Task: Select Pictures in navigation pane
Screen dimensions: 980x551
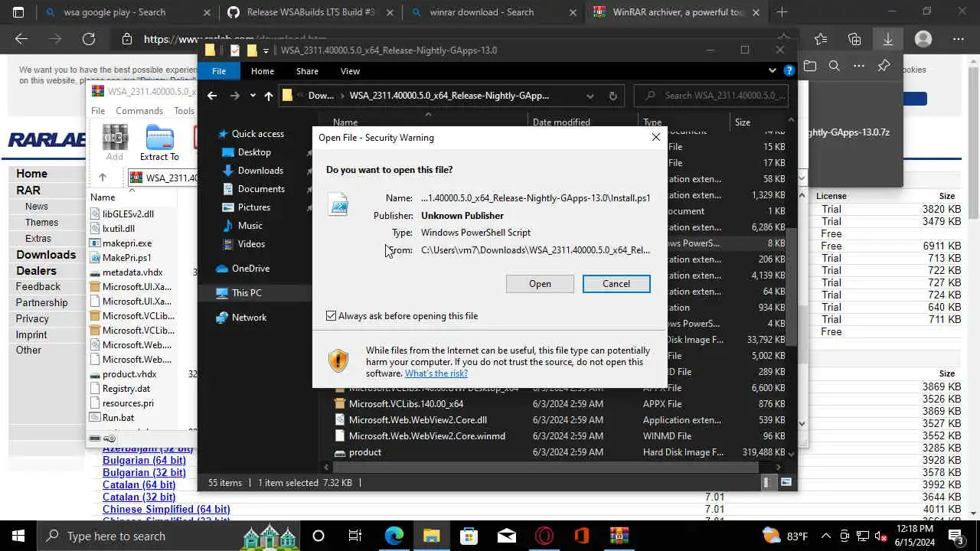Action: (254, 207)
